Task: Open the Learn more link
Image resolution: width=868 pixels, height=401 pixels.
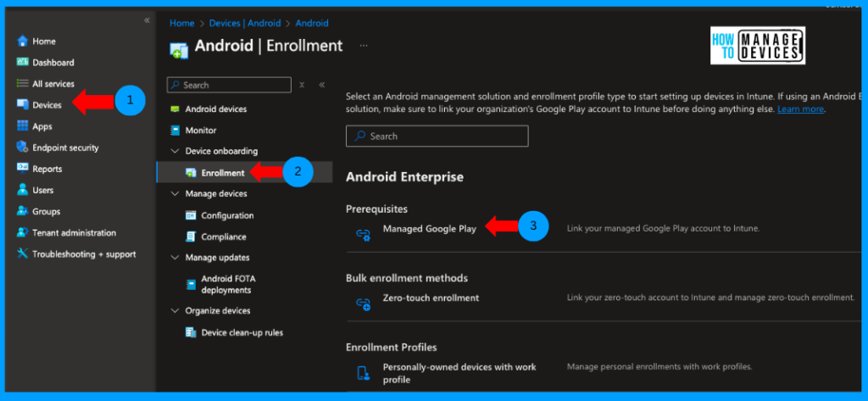Action: coord(800,109)
